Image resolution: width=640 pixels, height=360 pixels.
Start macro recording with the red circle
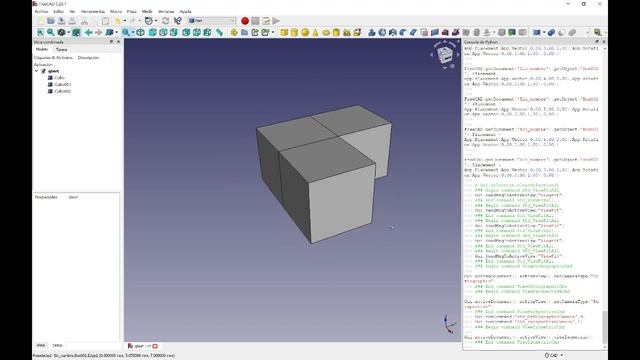[245, 21]
